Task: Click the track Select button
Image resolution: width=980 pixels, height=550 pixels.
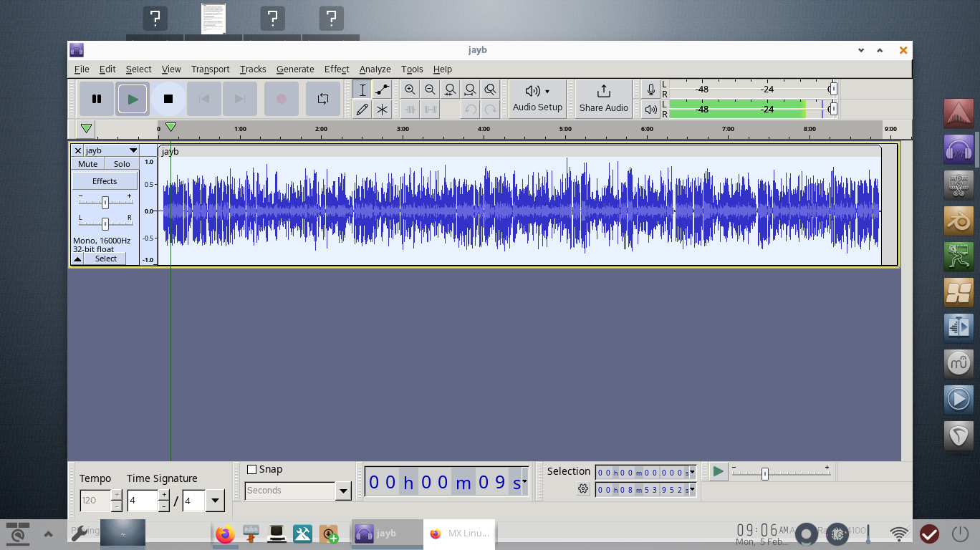Action: [105, 259]
